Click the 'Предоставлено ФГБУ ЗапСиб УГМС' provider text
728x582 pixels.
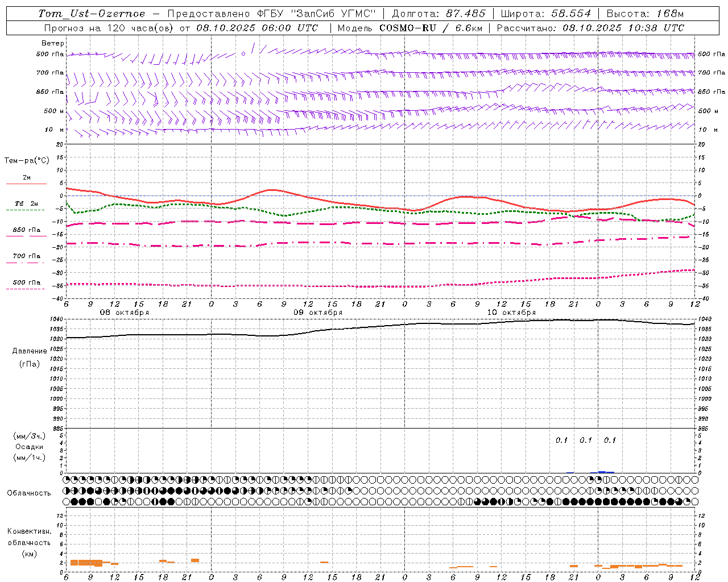pos(272,14)
